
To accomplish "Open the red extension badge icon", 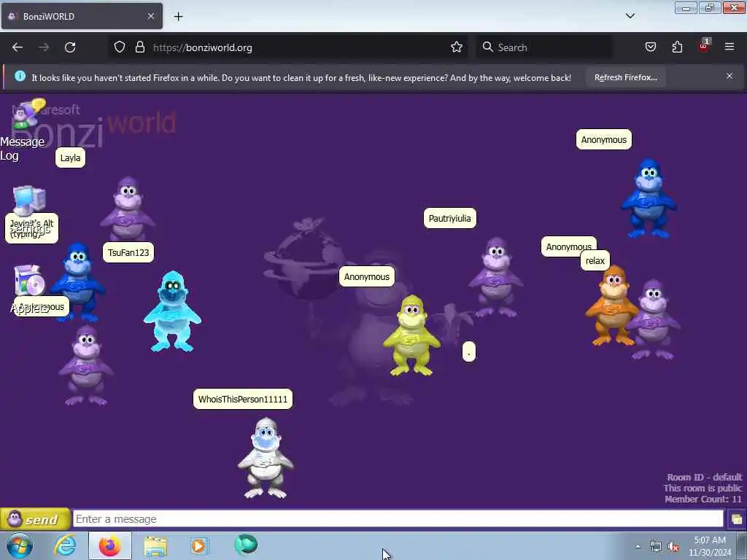I will [x=704, y=46].
